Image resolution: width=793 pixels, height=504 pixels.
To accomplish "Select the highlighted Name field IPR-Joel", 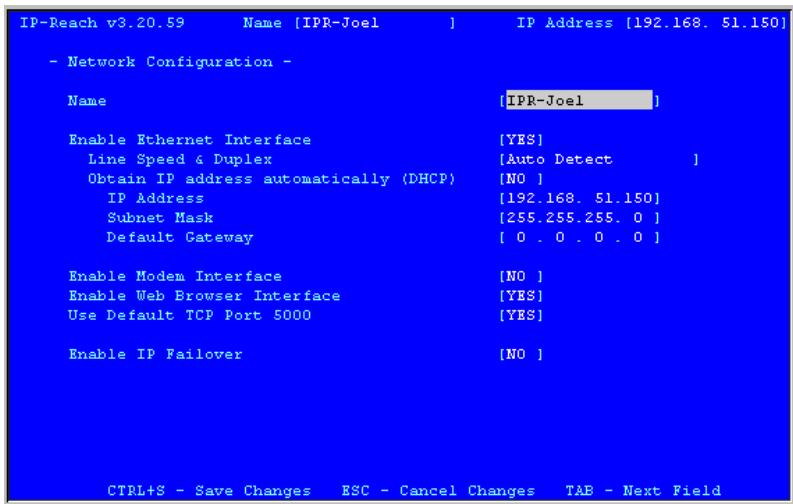I will (579, 101).
